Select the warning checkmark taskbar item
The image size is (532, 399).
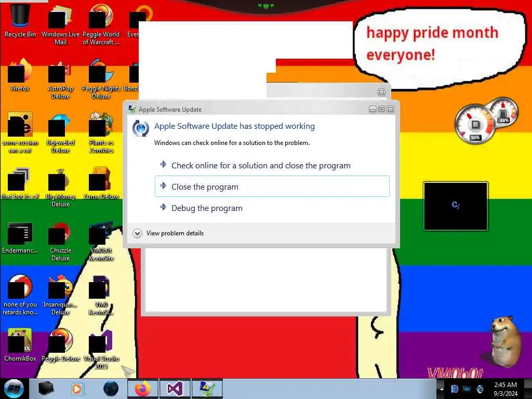click(x=207, y=389)
